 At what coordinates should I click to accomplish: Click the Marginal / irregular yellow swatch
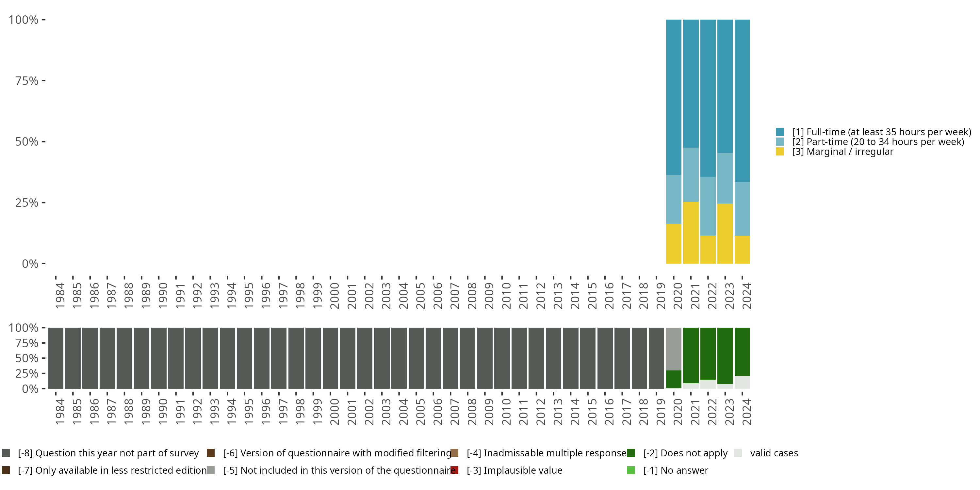point(780,152)
